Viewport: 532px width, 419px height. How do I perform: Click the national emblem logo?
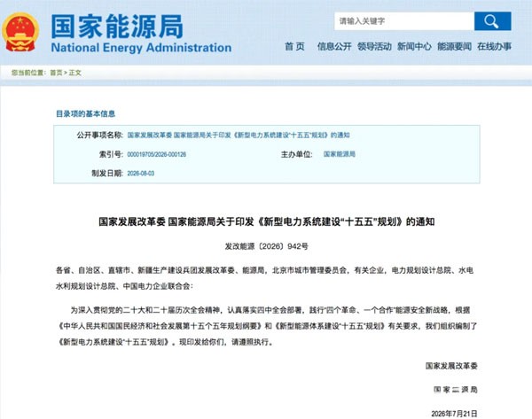20,32
